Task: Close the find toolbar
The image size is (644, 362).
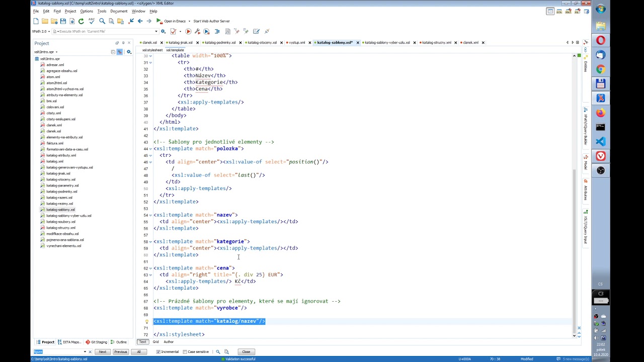Action: pyautogui.click(x=246, y=352)
